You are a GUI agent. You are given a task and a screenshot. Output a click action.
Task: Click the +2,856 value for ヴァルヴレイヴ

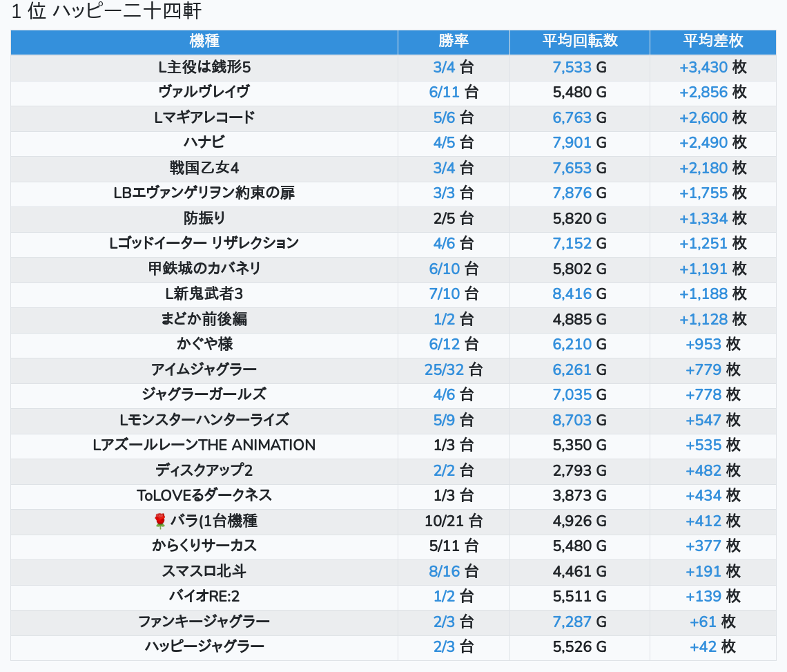point(703,92)
